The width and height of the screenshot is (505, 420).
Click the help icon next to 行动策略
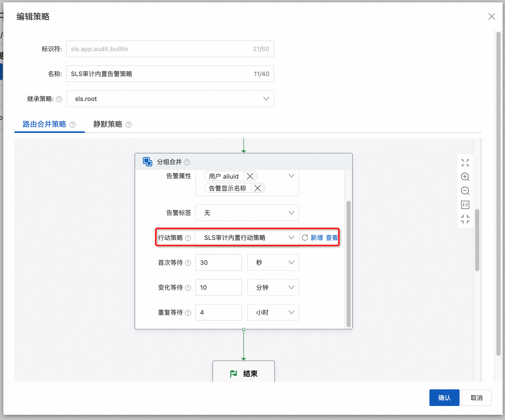pyautogui.click(x=188, y=238)
